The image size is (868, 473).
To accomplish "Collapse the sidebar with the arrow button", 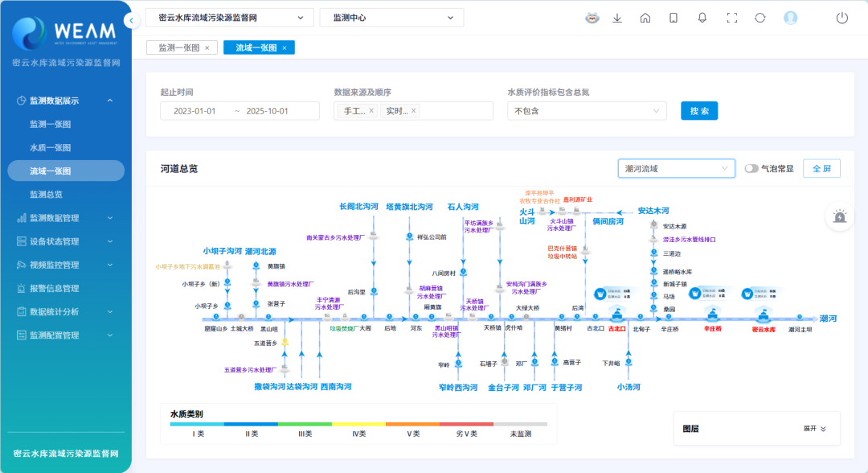I will click(x=131, y=20).
